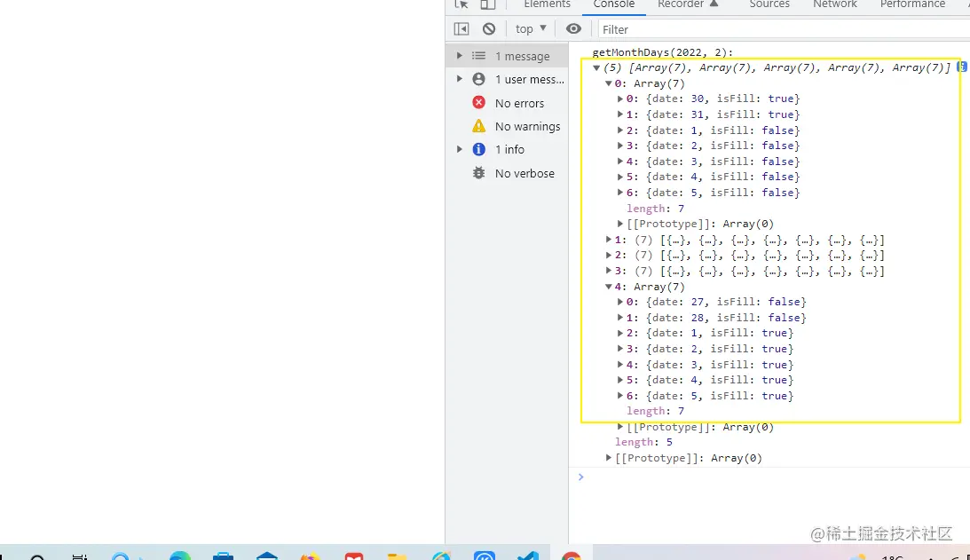Screen dimensions: 970x560
Task: Expand the '2: {date: 1, isFill: true}' entry
Action: (x=619, y=333)
